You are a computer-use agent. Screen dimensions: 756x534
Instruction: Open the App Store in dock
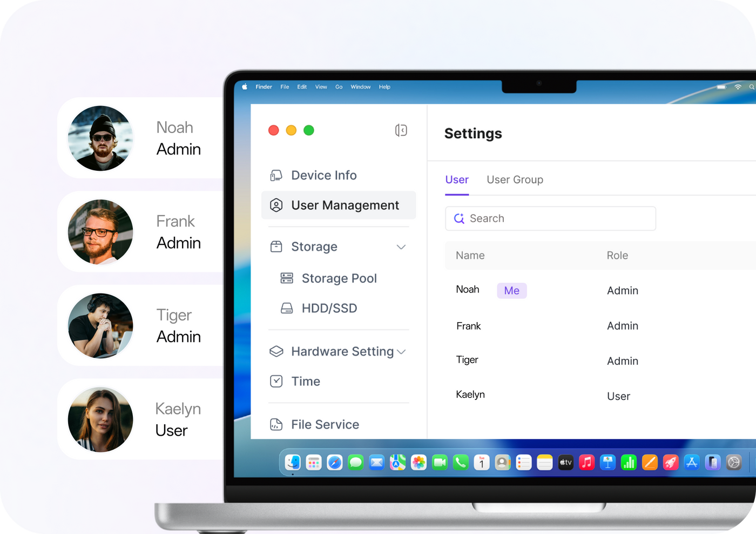(692, 462)
